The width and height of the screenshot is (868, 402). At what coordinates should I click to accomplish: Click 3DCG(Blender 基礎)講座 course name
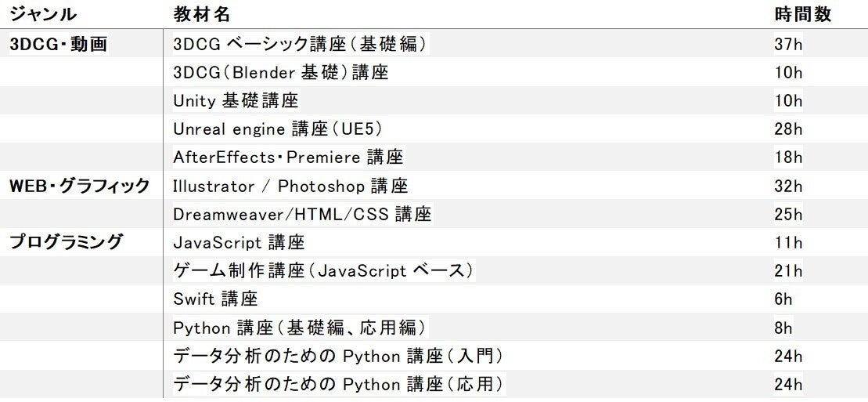[x=281, y=73]
